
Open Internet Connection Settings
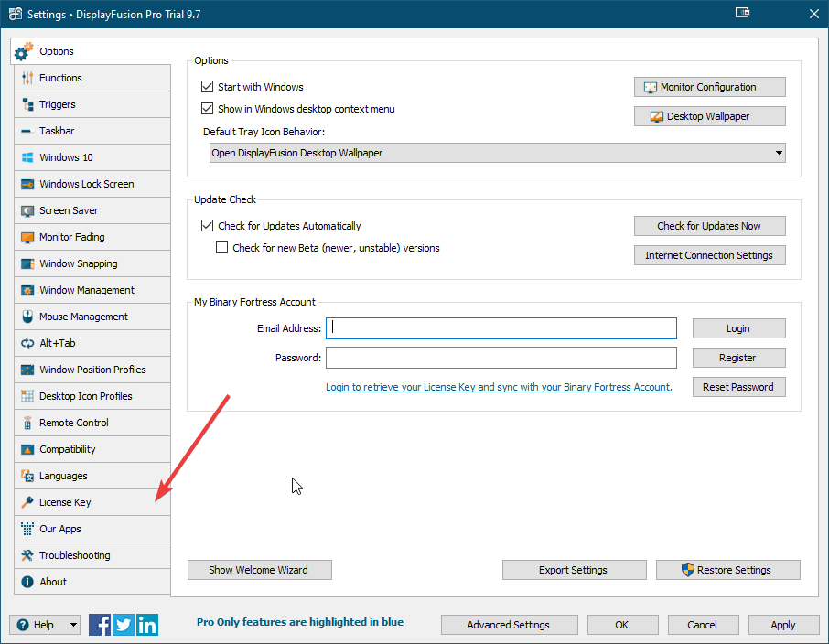pyautogui.click(x=709, y=255)
